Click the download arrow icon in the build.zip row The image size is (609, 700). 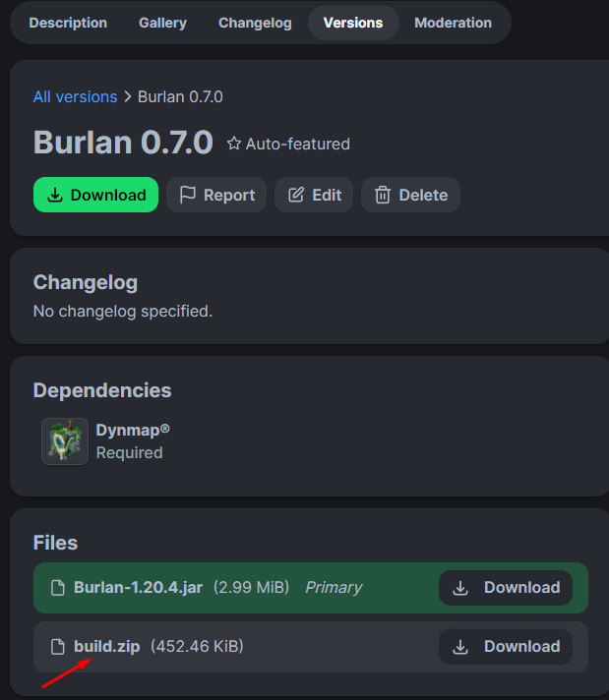[x=460, y=647]
